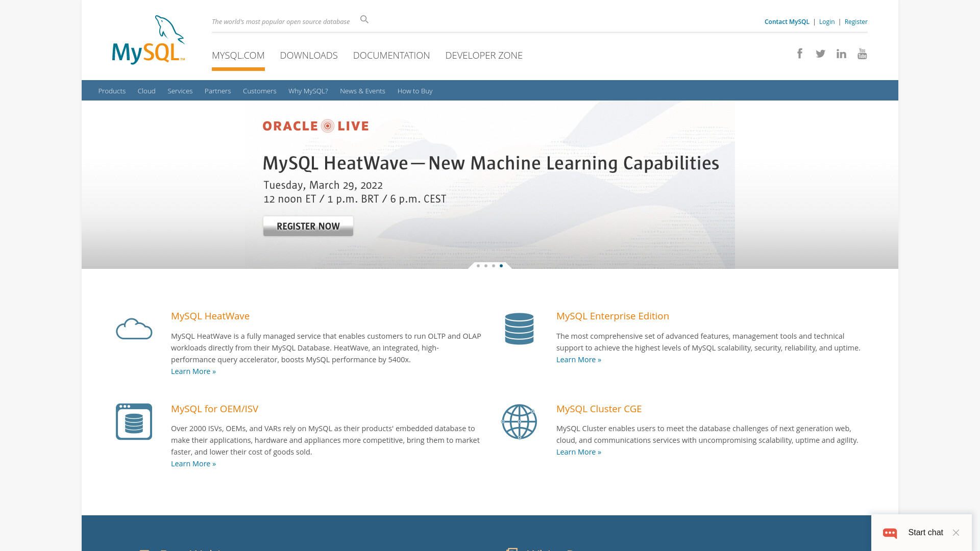Click Learn More under MySQL for OEM/ISV
980x551 pixels.
(193, 464)
